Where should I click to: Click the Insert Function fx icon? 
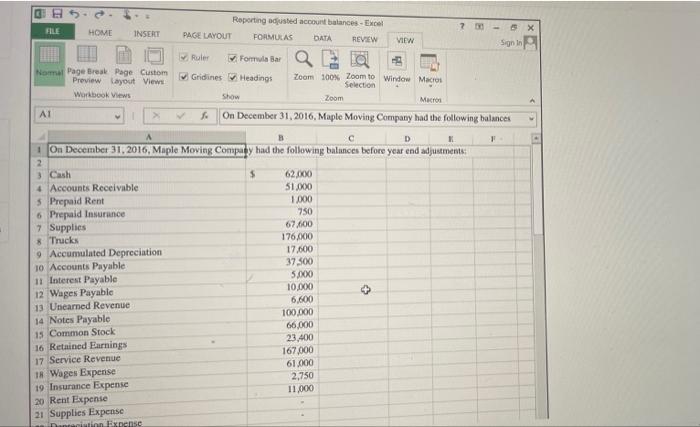[204, 116]
